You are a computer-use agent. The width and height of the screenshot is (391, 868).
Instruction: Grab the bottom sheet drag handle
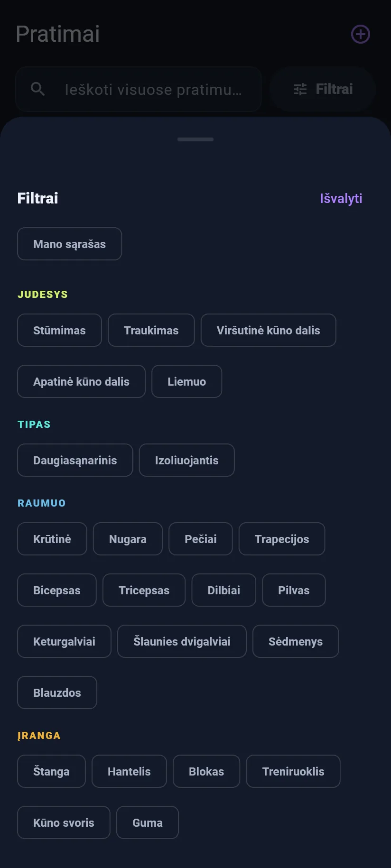click(195, 139)
